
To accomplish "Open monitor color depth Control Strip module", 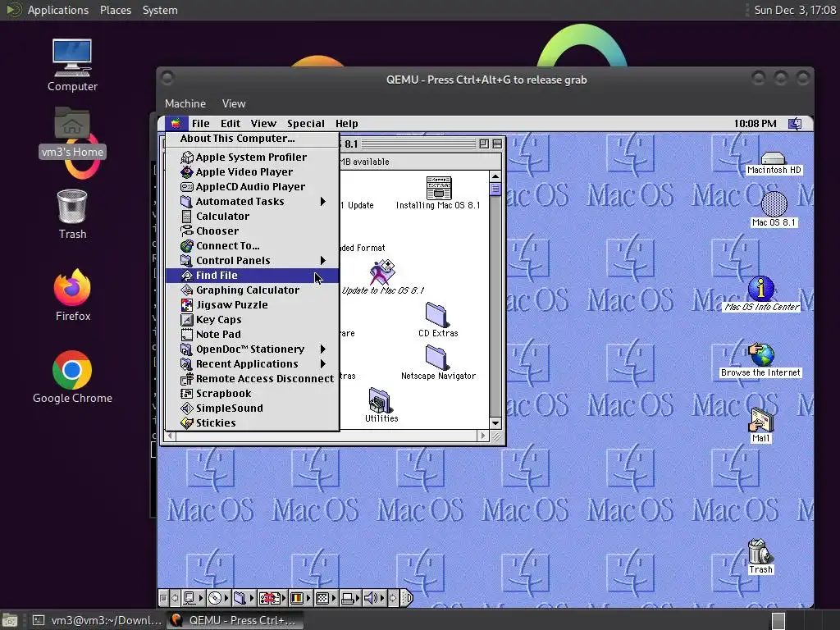I will point(300,598).
